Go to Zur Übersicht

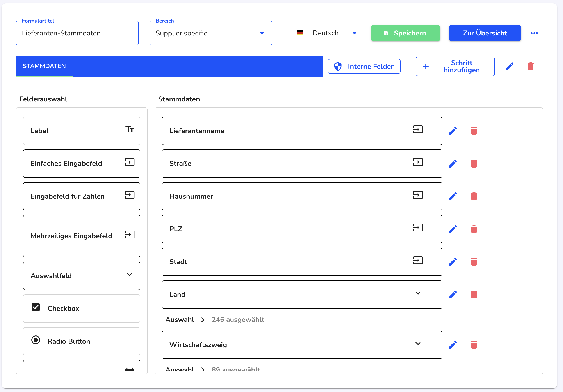[485, 33]
